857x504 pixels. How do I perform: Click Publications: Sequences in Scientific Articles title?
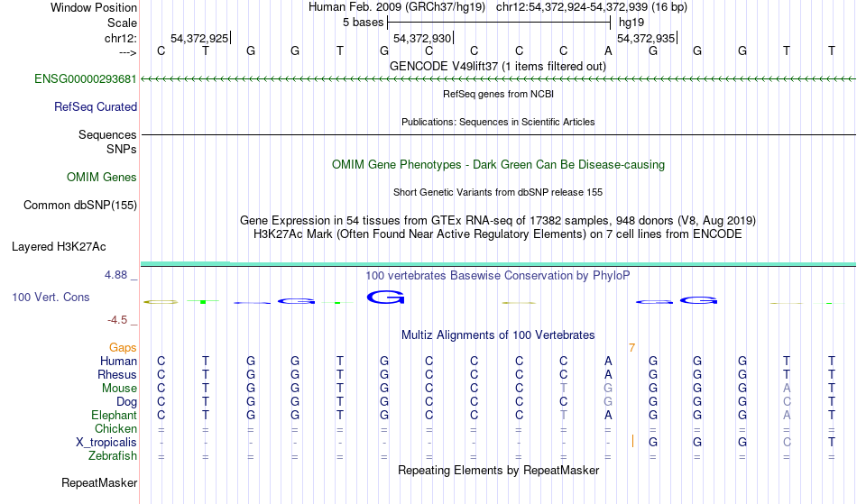click(x=498, y=122)
